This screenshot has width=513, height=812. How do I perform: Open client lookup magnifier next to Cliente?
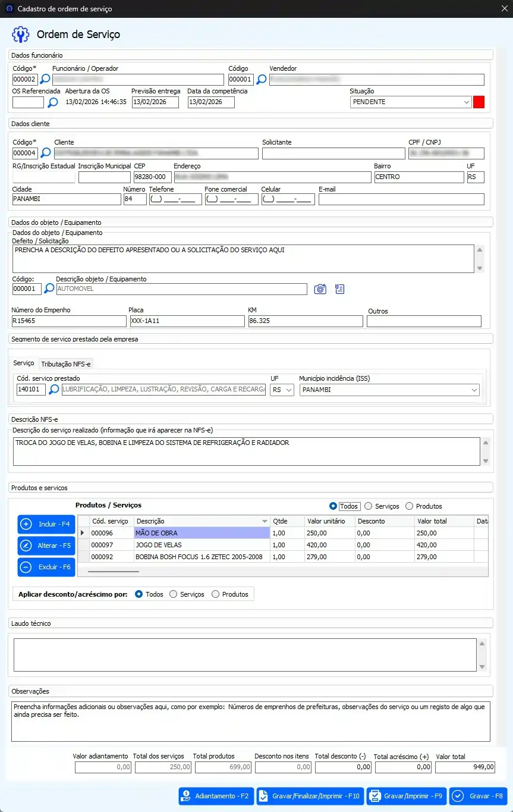click(47, 153)
